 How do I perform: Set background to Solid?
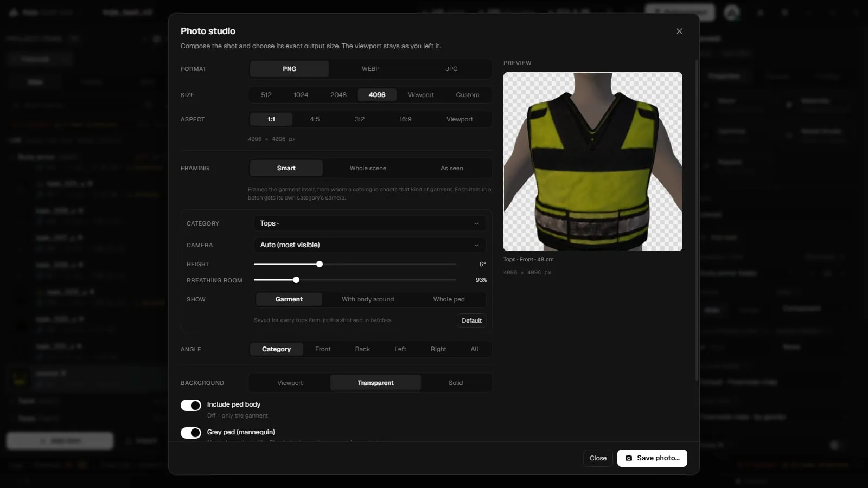pos(456,383)
